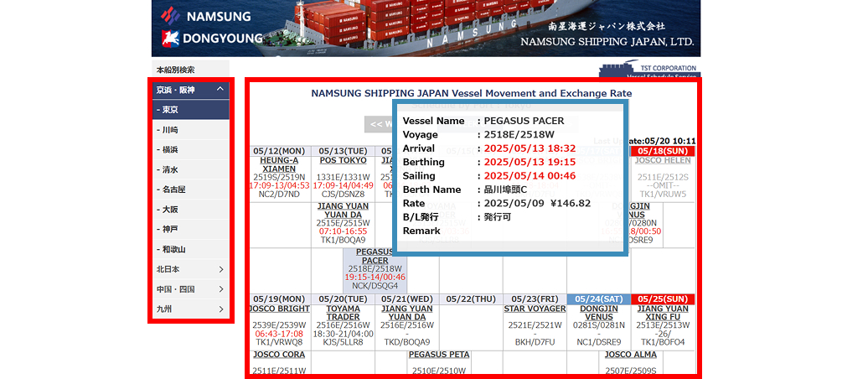Click the 05/13(TUE) date header

pyautogui.click(x=344, y=151)
